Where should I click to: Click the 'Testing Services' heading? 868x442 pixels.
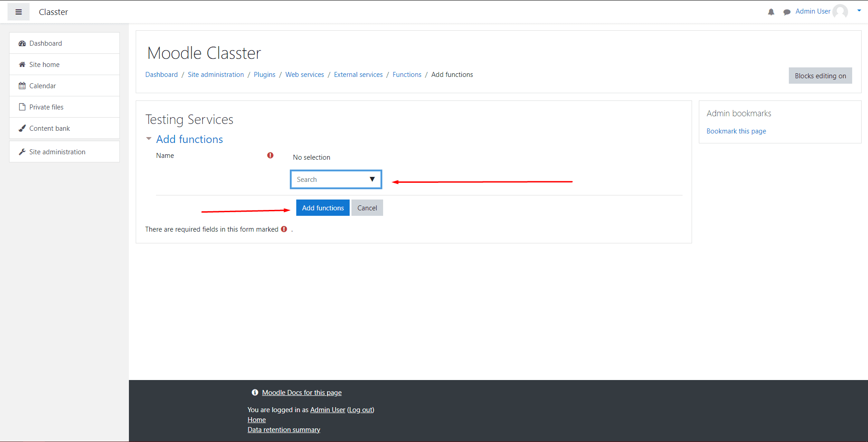(189, 119)
